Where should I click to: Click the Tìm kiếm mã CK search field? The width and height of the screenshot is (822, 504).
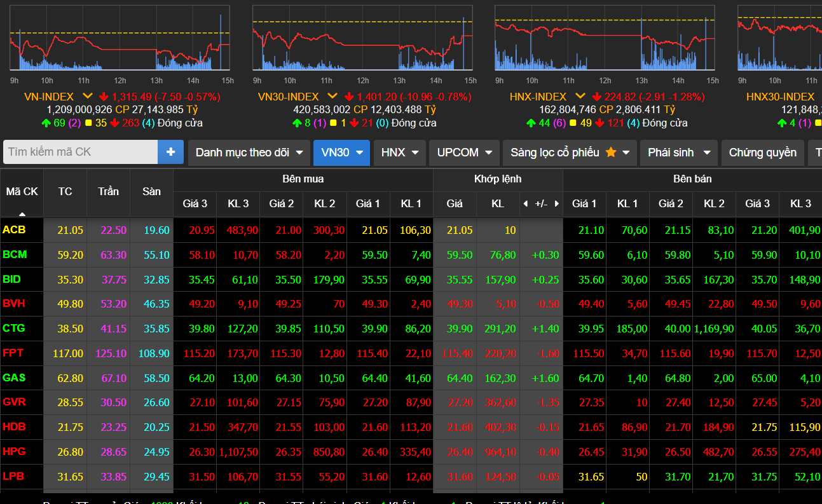79,152
